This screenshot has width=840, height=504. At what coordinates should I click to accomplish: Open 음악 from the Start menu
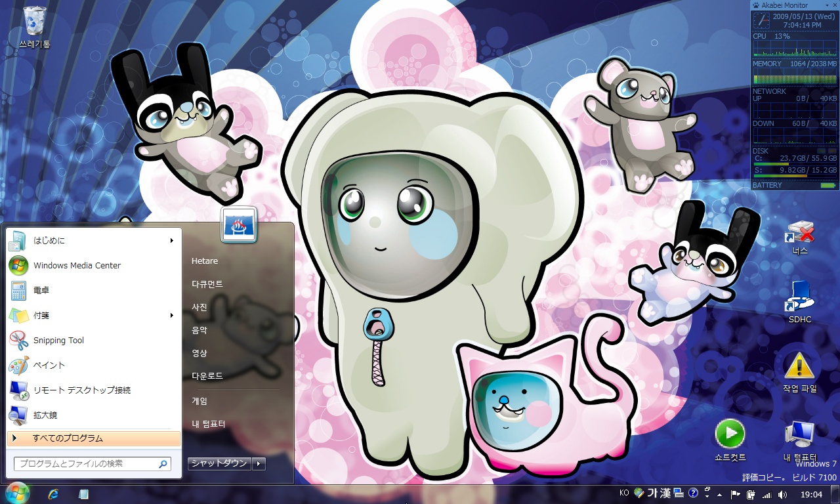(x=199, y=329)
